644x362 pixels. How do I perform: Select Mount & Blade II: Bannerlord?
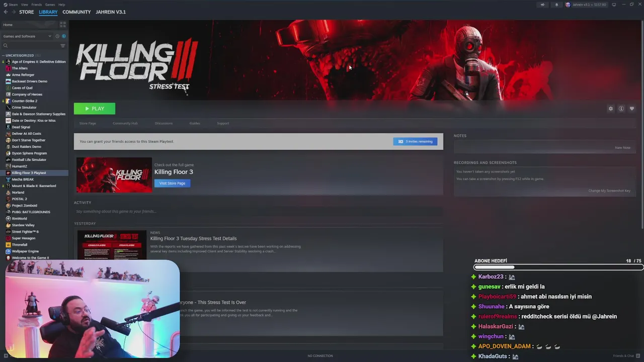(x=35, y=186)
